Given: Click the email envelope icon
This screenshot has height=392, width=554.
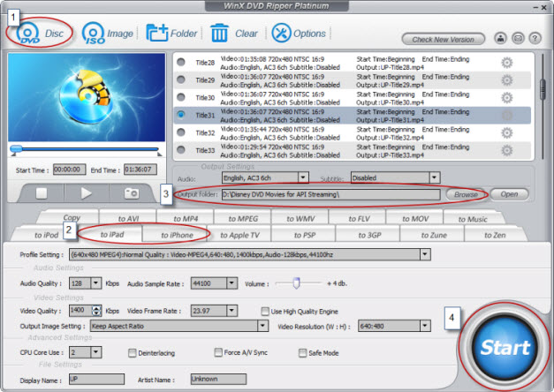Looking at the screenshot, I should (518, 38).
